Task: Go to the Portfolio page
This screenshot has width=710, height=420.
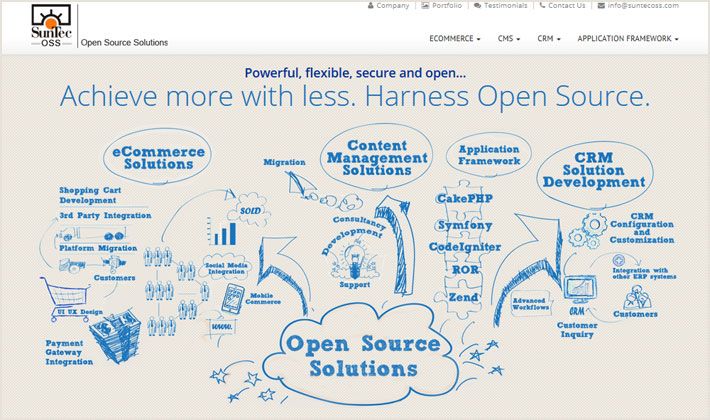Action: point(442,6)
